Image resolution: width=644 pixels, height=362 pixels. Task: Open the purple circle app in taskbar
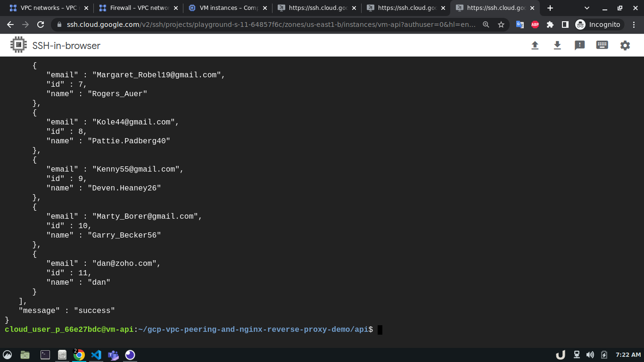(x=130, y=355)
